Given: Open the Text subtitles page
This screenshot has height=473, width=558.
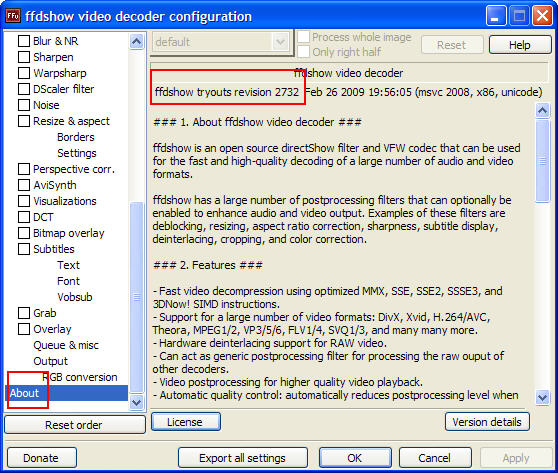Looking at the screenshot, I should click(x=68, y=265).
